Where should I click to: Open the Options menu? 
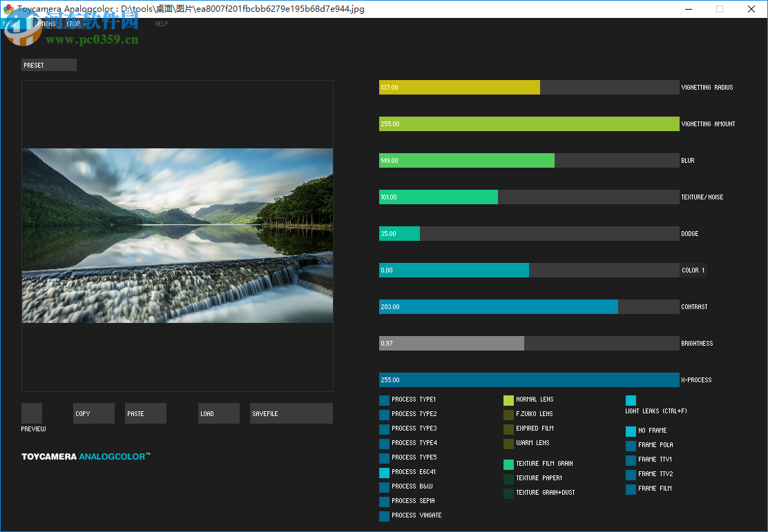click(x=44, y=24)
